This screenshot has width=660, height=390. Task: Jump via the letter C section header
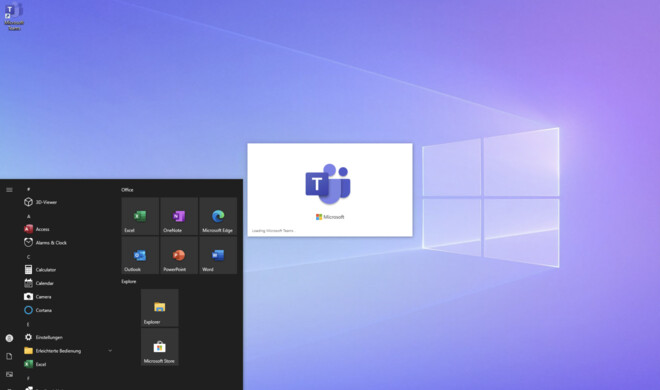click(x=29, y=257)
